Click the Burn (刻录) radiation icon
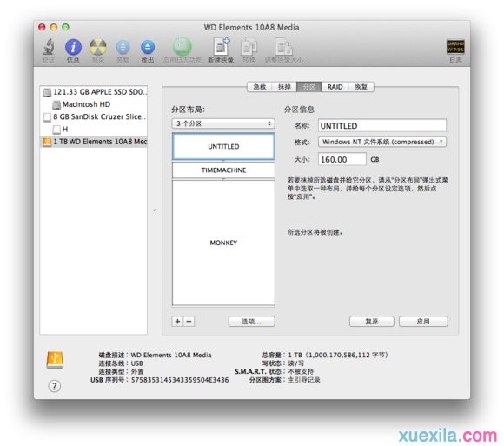The height and width of the screenshot is (446, 504). click(x=98, y=47)
